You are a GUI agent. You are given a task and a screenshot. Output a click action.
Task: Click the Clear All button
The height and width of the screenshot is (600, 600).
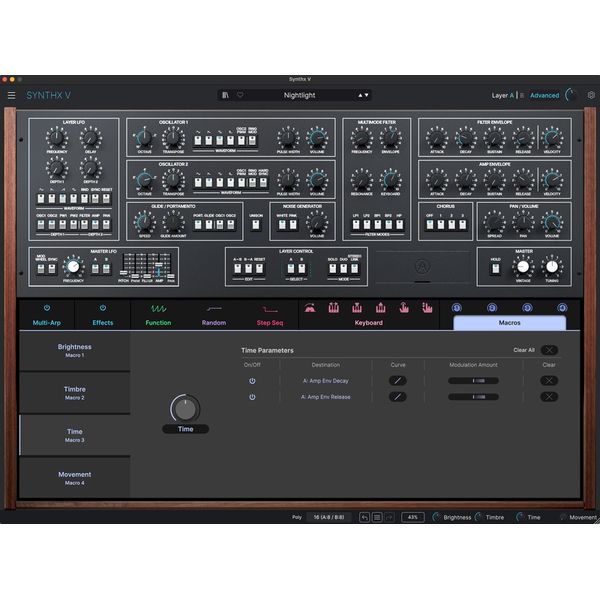(x=549, y=350)
